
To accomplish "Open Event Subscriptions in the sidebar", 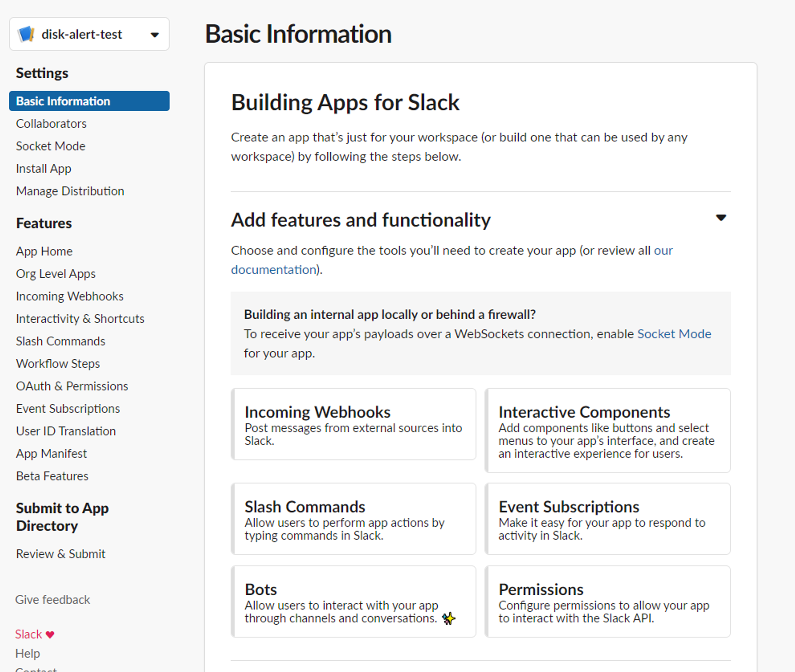I will pos(68,409).
